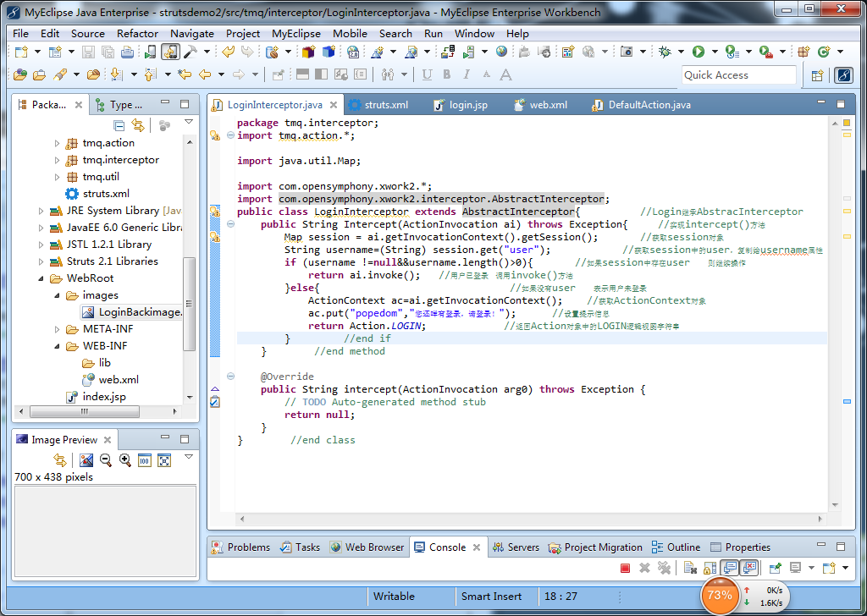Image resolution: width=867 pixels, height=616 pixels.
Task: Click the blue TODO overview ruler marker
Action: coord(847,402)
